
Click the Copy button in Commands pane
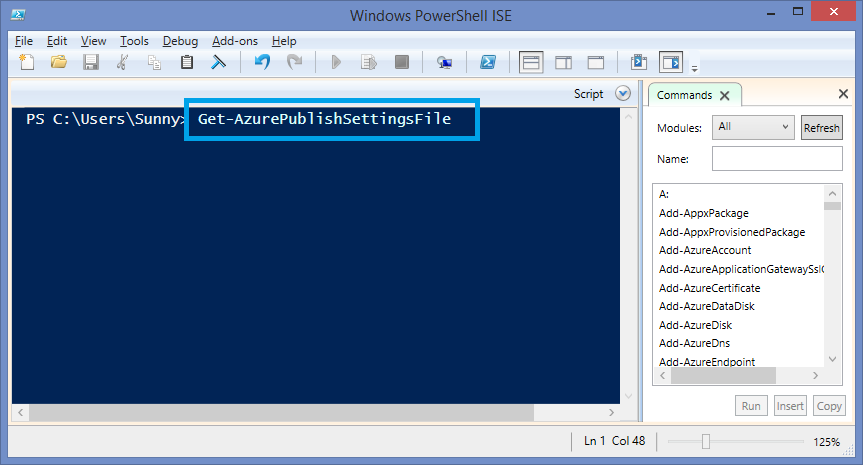(x=829, y=406)
